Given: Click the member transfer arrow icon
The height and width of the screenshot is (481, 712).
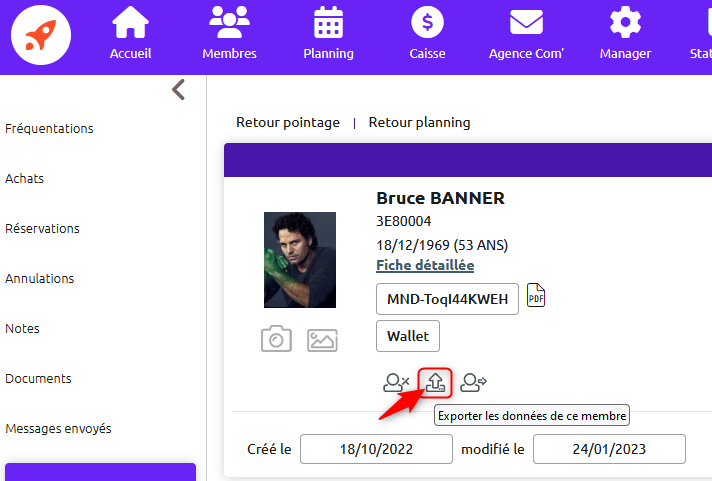Looking at the screenshot, I should [x=473, y=382].
